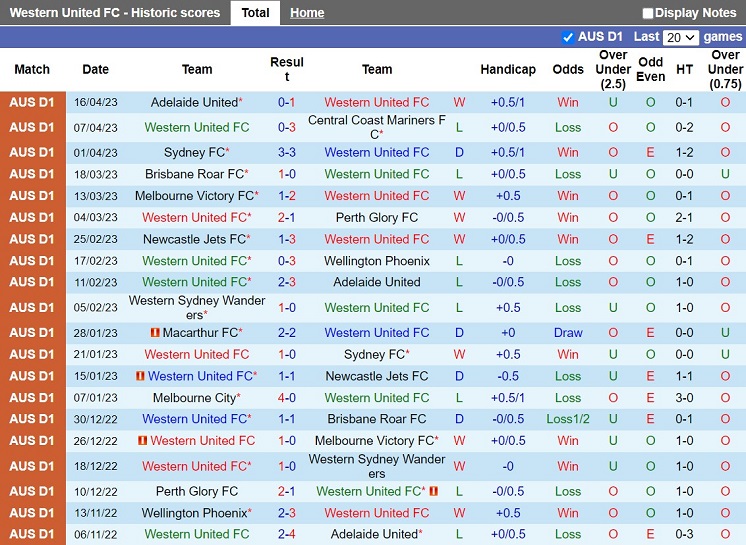The image size is (746, 545).
Task: Select the 0-1 result on 16/04/23
Action: tap(286, 102)
